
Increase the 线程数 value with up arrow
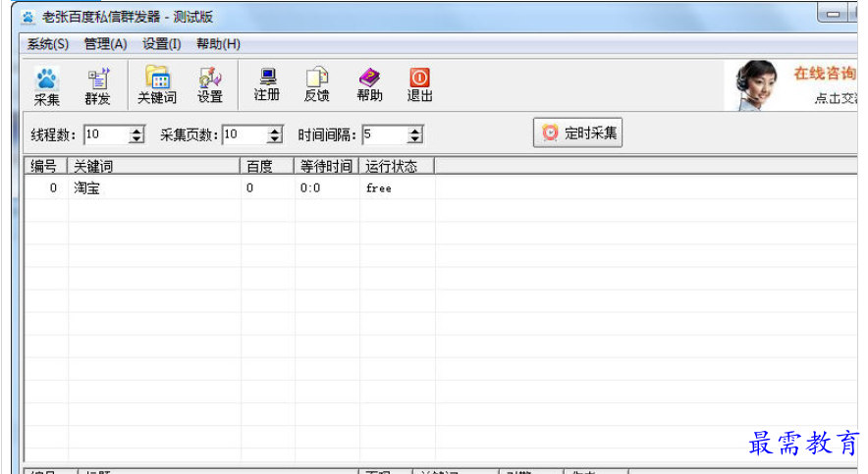(x=136, y=131)
